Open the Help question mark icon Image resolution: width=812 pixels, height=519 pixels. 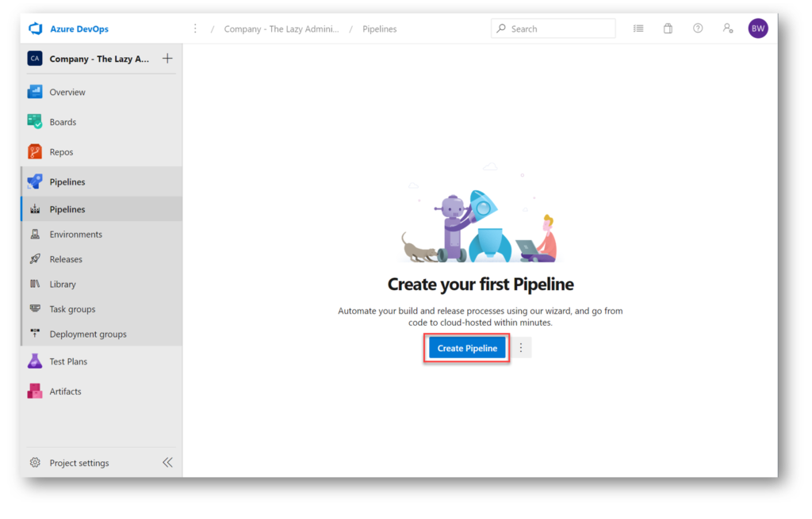(698, 29)
